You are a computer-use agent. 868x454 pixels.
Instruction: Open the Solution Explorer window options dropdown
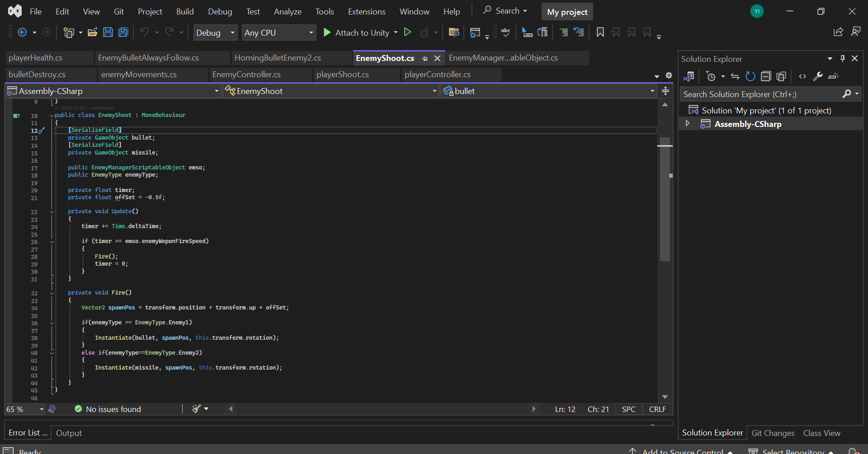coord(830,58)
